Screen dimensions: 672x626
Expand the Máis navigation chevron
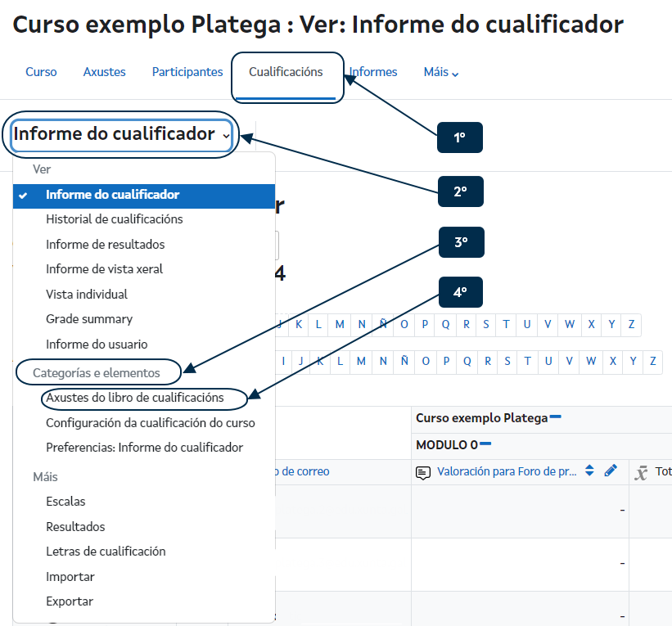coord(455,74)
